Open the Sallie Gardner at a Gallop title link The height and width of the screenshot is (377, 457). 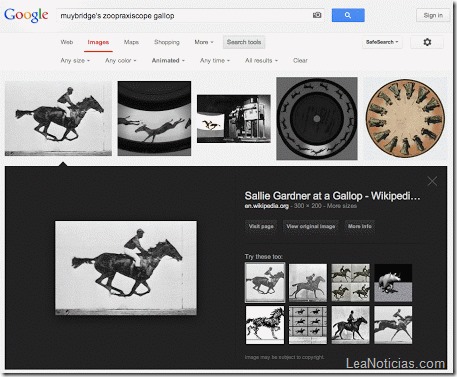point(332,196)
